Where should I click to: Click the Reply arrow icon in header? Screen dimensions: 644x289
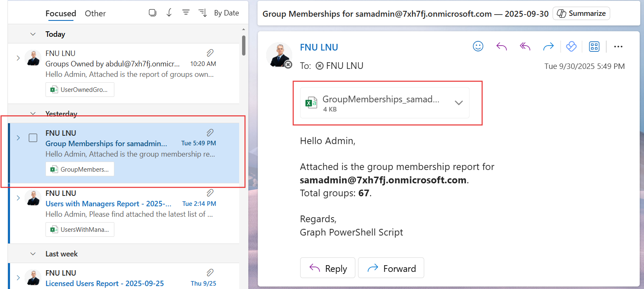point(501,46)
